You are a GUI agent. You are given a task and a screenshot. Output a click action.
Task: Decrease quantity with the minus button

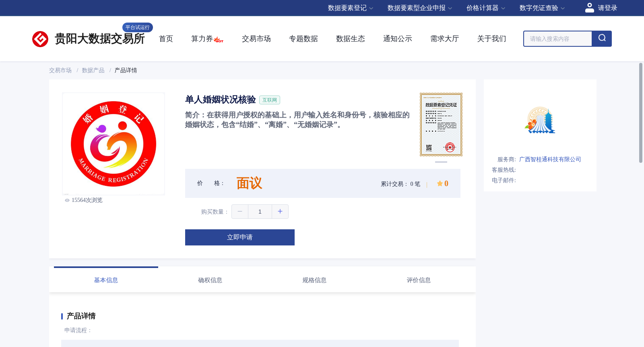click(x=240, y=212)
